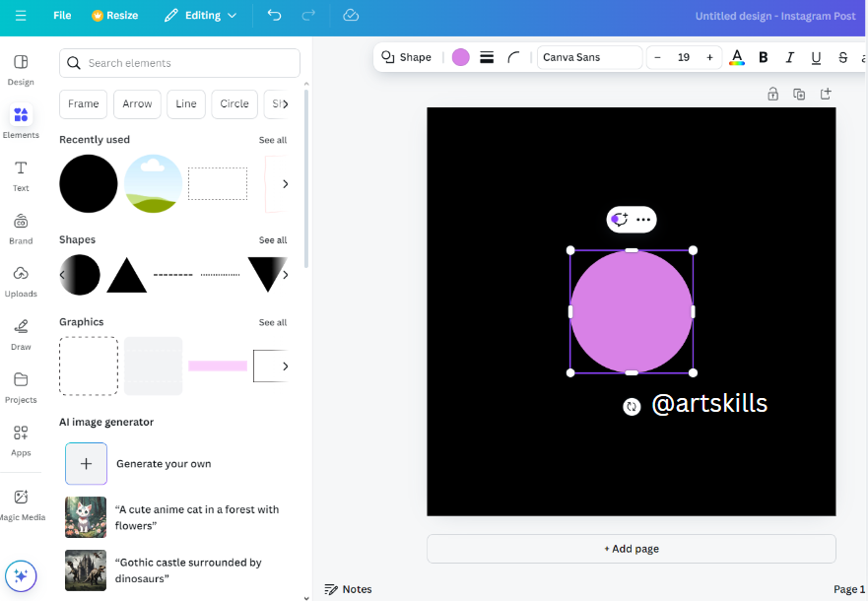Viewport: 868px width, 601px height.
Task: Open the corner rounding icon
Action: pyautogui.click(x=513, y=57)
